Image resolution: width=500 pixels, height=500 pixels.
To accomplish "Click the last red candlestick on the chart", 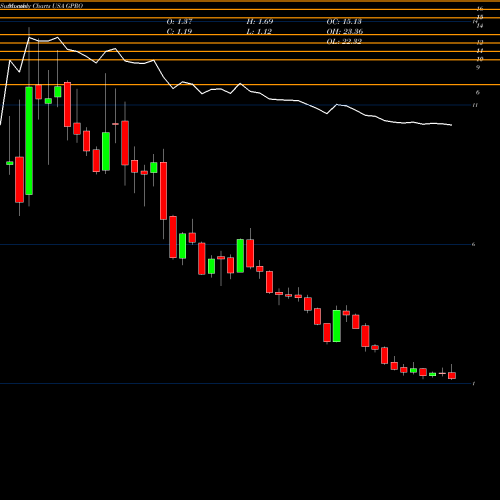I will tap(452, 375).
